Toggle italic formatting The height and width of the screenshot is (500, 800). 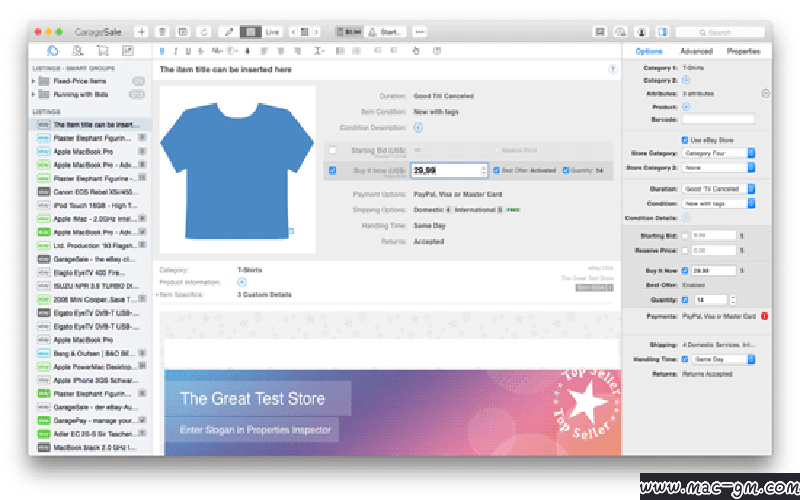175,51
